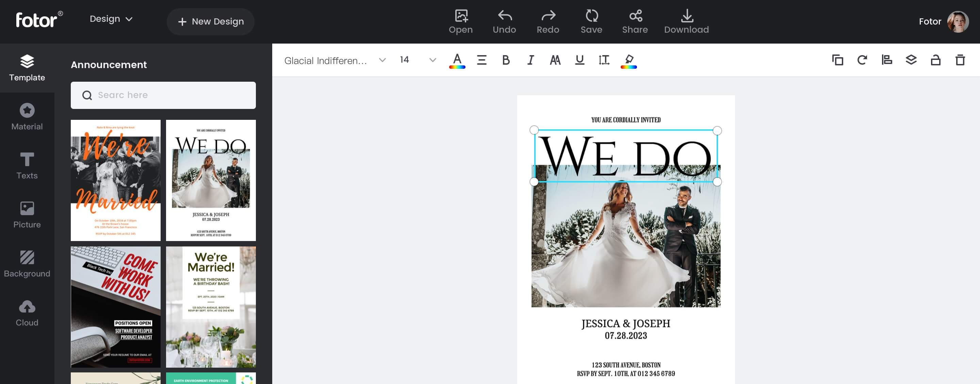Select the orange We're Married template
The image size is (980, 384).
116,180
